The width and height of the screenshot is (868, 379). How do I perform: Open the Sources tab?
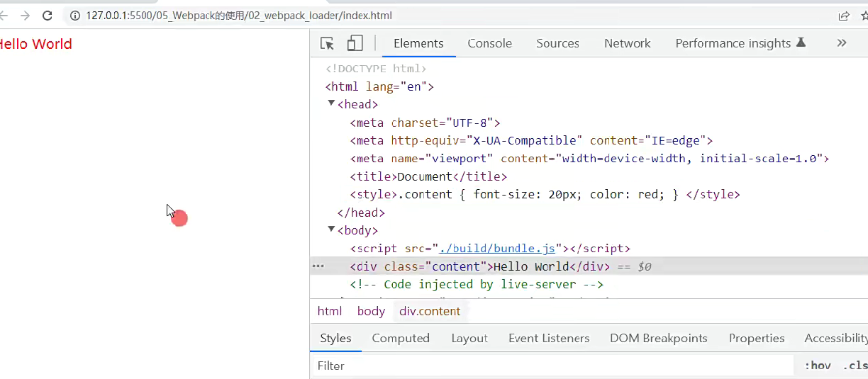coord(557,43)
